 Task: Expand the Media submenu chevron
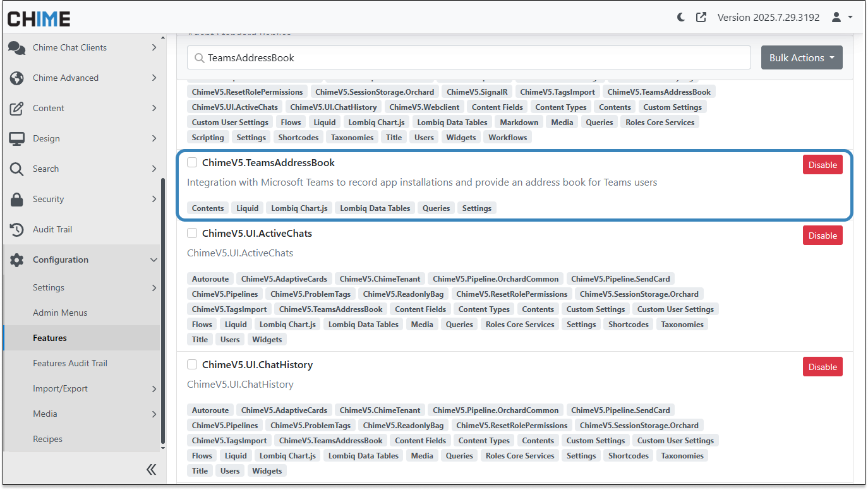[154, 414]
